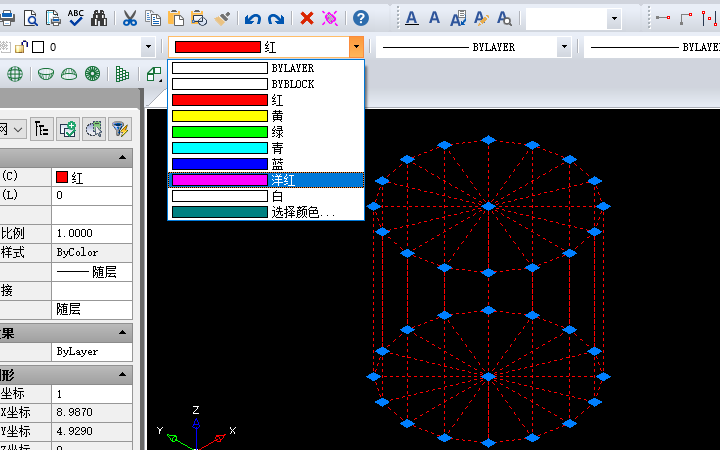Click the scale value 1.0000
720x450 pixels.
point(92,233)
